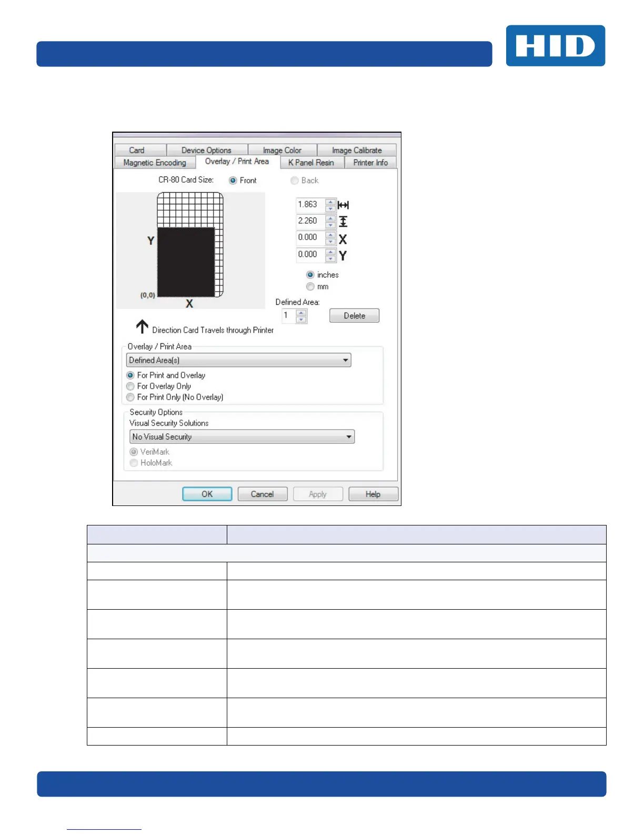Select inches as measurement unit

(x=310, y=275)
